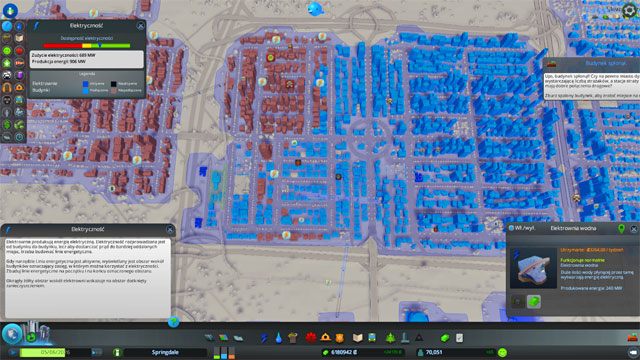Open city info icon beside Springdale
640x360 pixels.
(117, 352)
